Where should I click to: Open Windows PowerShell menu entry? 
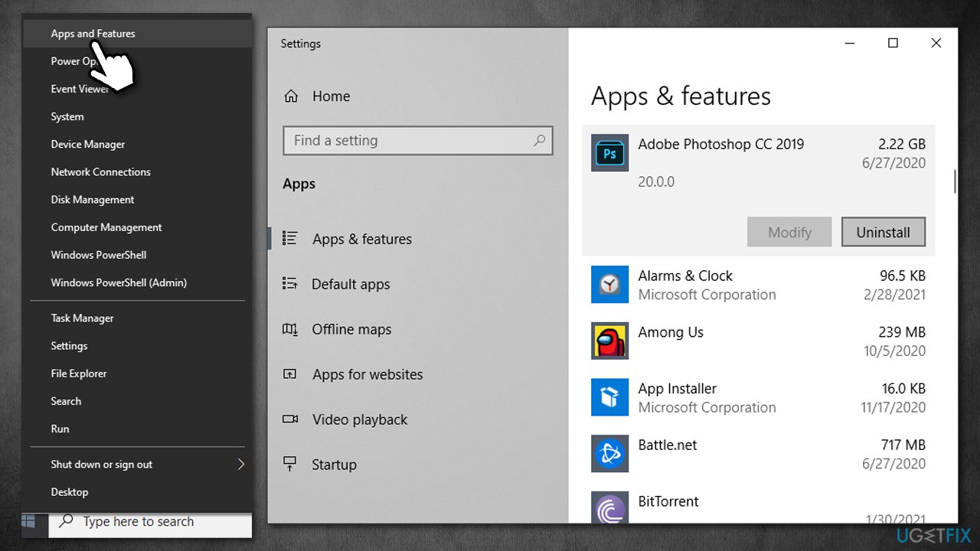coord(137,255)
